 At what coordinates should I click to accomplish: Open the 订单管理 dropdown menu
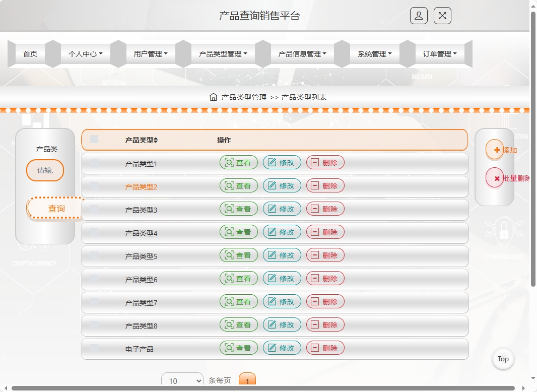440,53
